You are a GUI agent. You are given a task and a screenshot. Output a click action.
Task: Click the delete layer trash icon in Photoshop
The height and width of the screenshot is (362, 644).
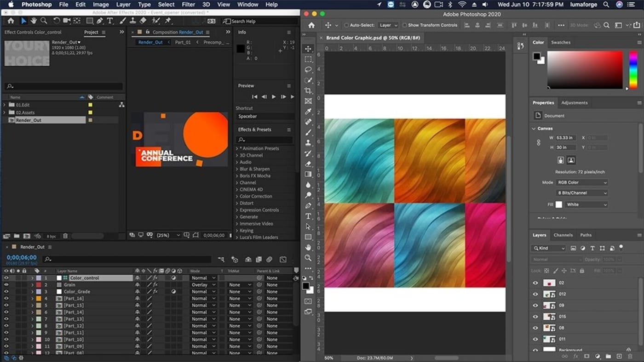tap(630, 356)
